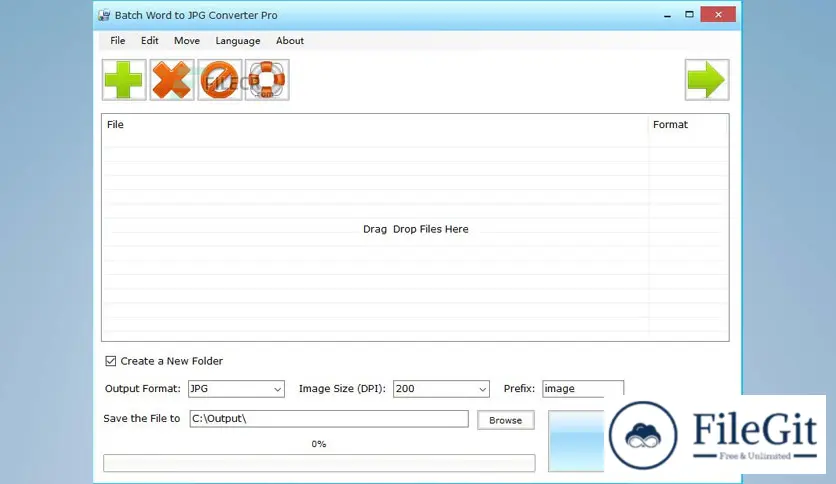Click the Format column header

[670, 125]
